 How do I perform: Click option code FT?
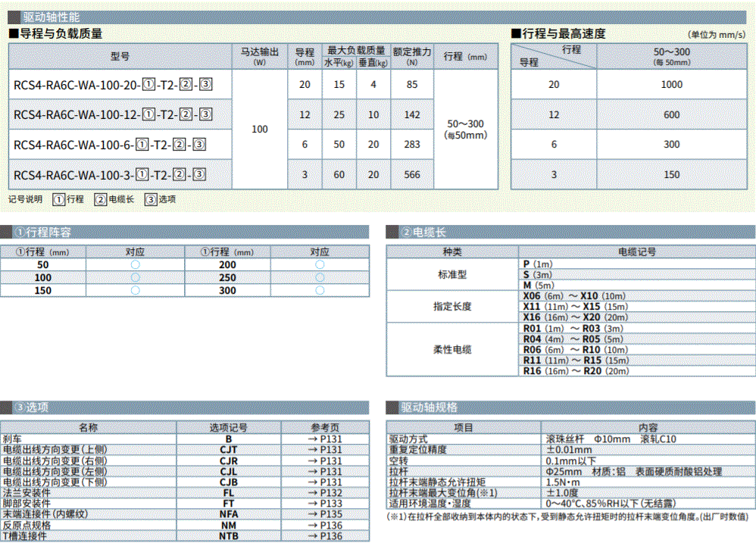(229, 504)
